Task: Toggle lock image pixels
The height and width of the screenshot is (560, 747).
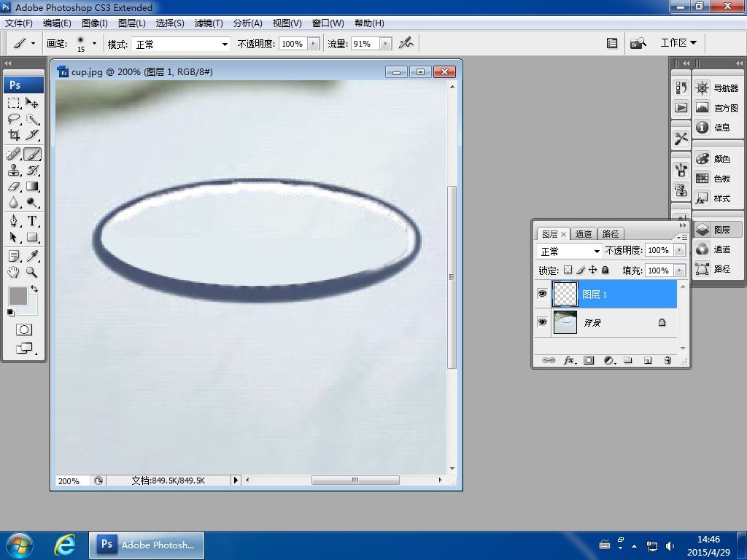Action: coord(580,270)
